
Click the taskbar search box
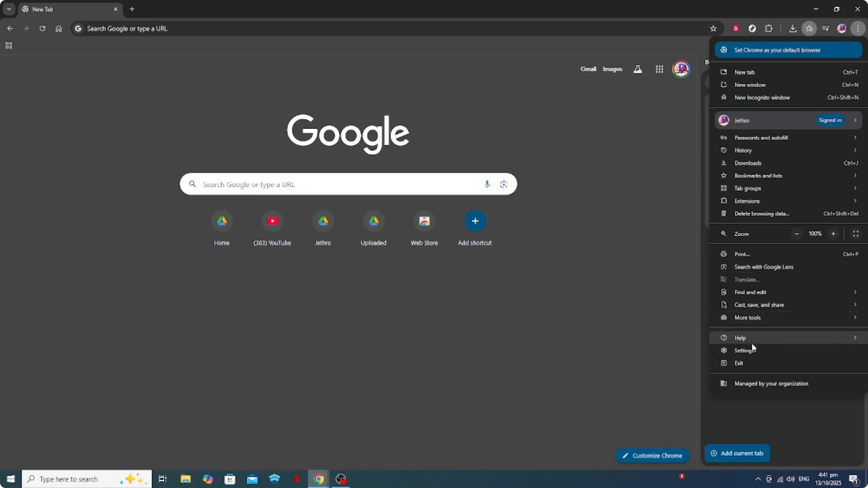87,479
